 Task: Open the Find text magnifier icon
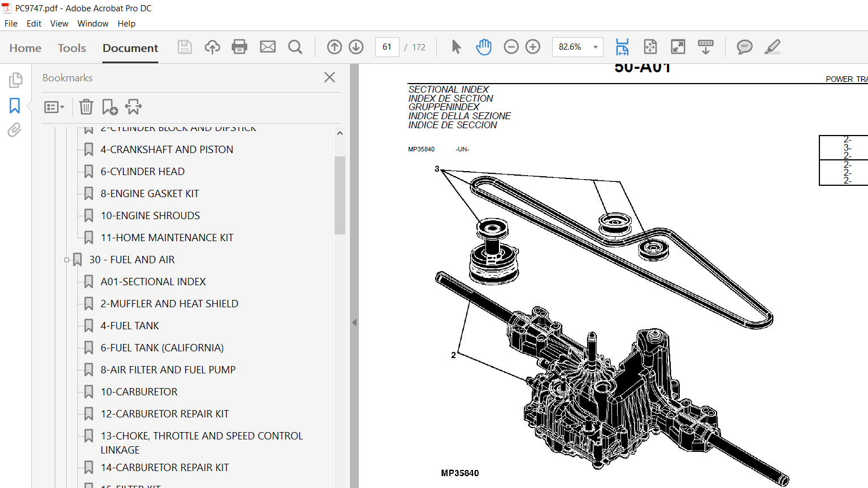295,47
